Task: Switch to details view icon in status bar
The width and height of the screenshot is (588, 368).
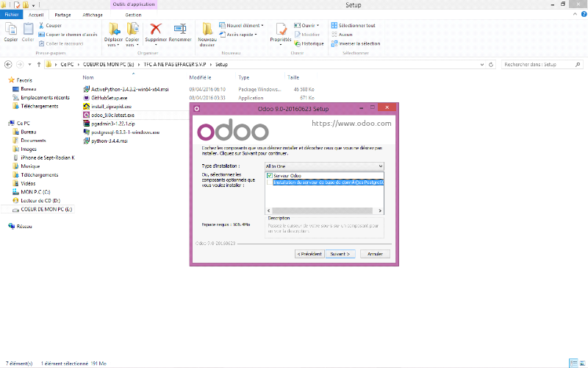Action: pyautogui.click(x=573, y=364)
